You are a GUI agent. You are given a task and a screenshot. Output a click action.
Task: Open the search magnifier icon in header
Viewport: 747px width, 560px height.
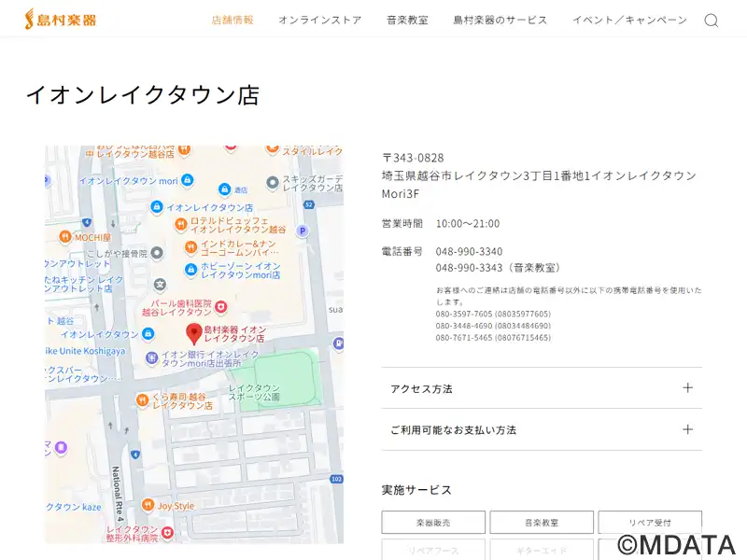coord(711,21)
